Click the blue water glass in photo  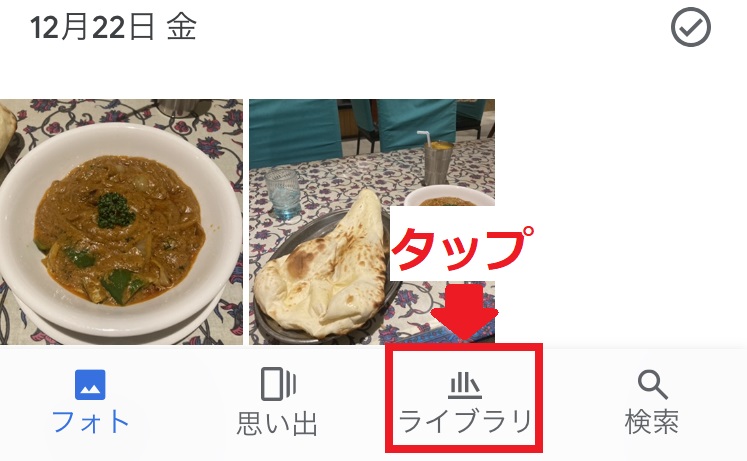[x=283, y=193]
